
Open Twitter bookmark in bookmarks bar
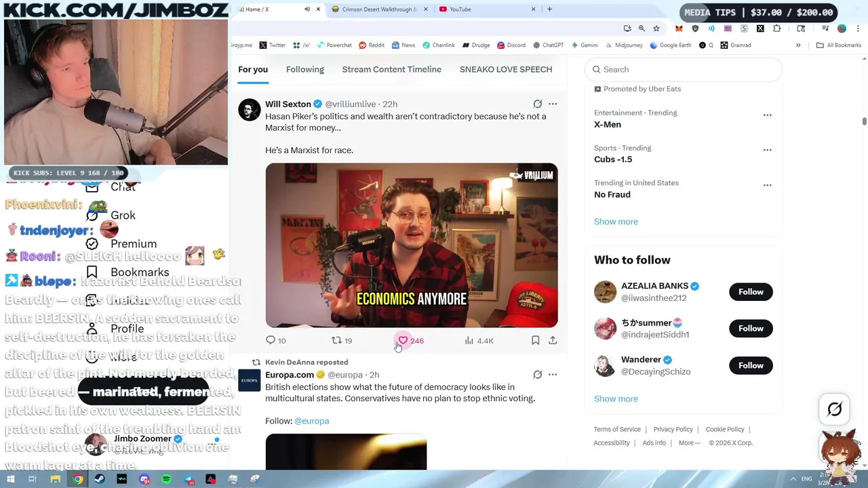tap(272, 45)
